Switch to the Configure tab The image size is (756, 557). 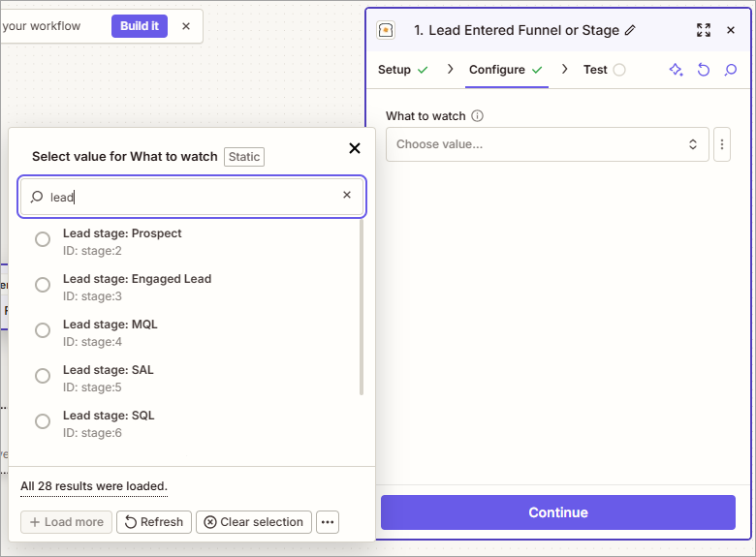pos(506,70)
